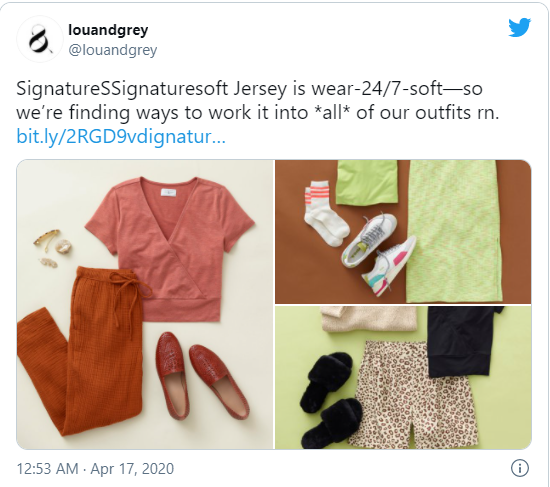550x487 pixels.
Task: Click the louandgrey profile avatar
Action: [x=40, y=39]
